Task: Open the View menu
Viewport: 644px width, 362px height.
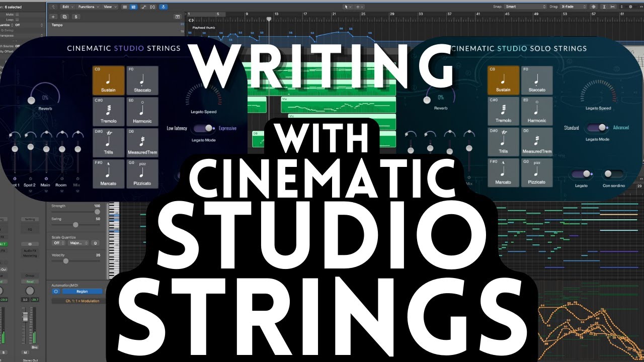Action: [109, 7]
